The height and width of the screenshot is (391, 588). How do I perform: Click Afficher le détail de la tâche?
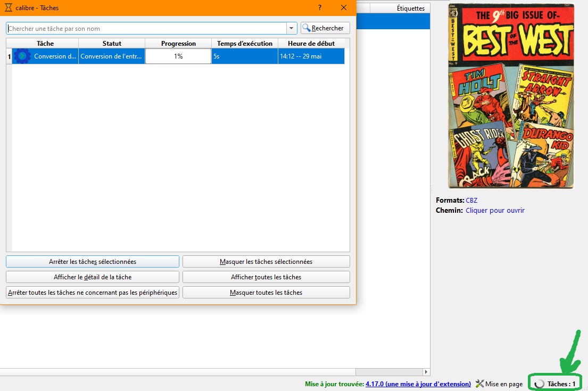[x=93, y=277]
